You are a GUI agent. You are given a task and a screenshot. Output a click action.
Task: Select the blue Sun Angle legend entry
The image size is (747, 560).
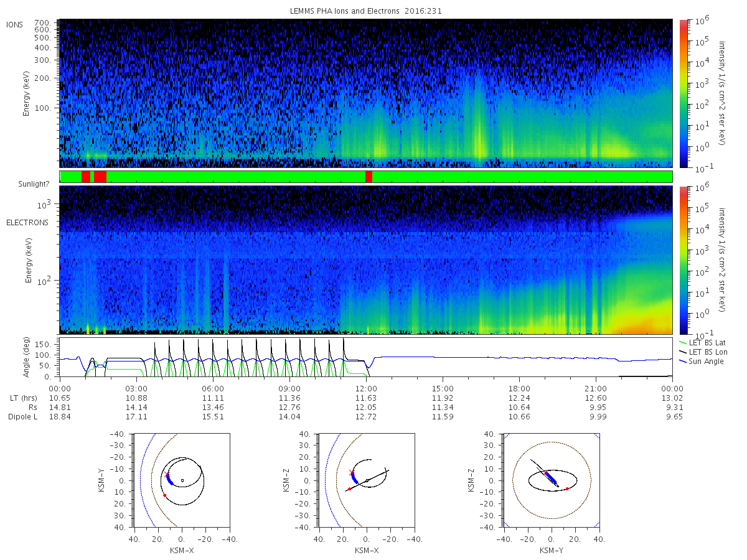(702, 362)
